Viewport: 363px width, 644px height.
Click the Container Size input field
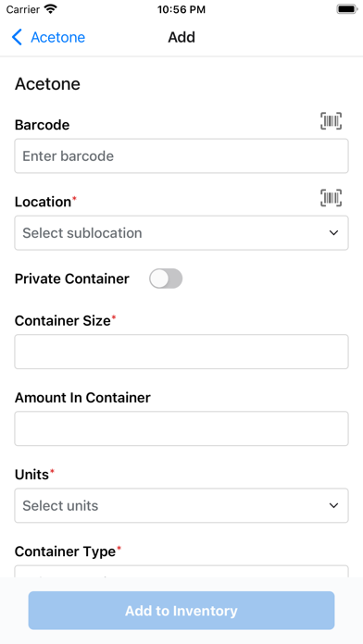pyautogui.click(x=181, y=352)
